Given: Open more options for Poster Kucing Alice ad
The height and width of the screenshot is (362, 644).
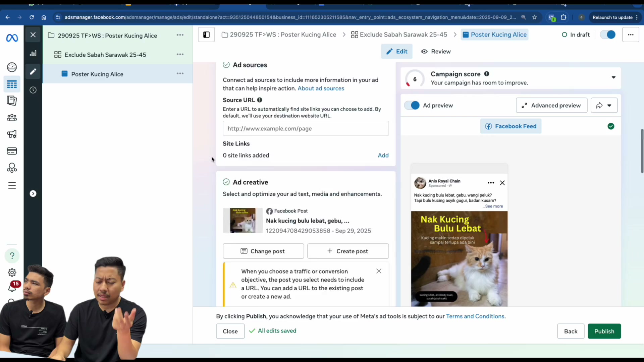Looking at the screenshot, I should [180, 73].
